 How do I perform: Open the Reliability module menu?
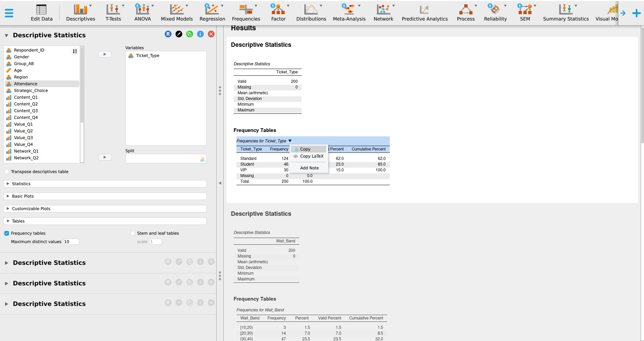495,13
